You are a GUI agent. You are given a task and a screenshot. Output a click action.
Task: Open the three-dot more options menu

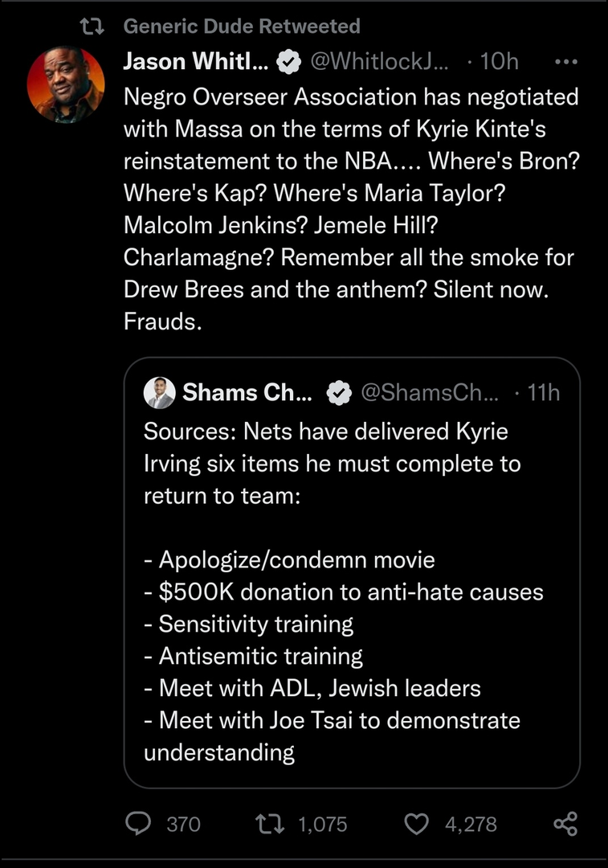[x=566, y=61]
